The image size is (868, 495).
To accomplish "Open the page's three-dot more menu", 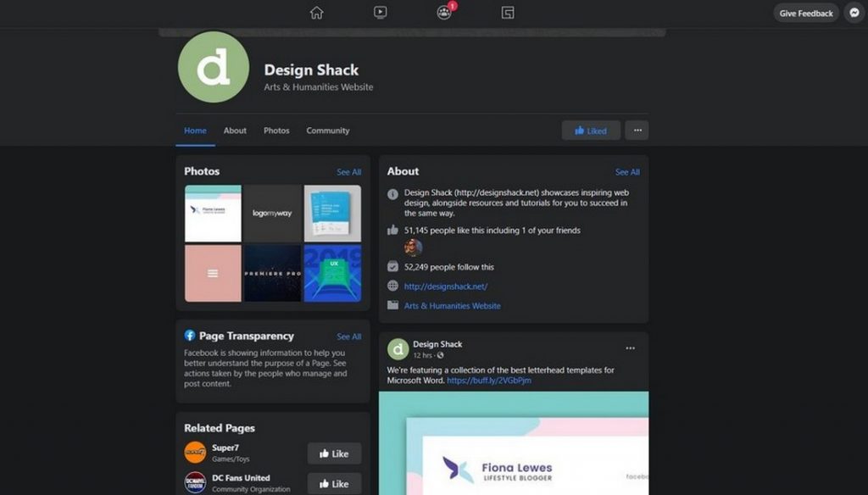I will pyautogui.click(x=637, y=131).
